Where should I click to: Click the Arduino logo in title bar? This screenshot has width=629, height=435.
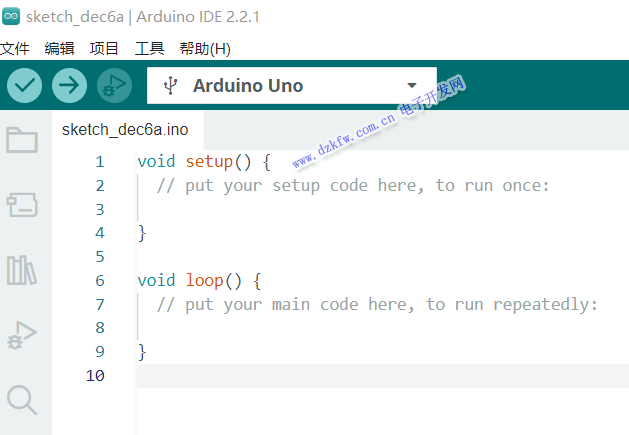[12, 17]
